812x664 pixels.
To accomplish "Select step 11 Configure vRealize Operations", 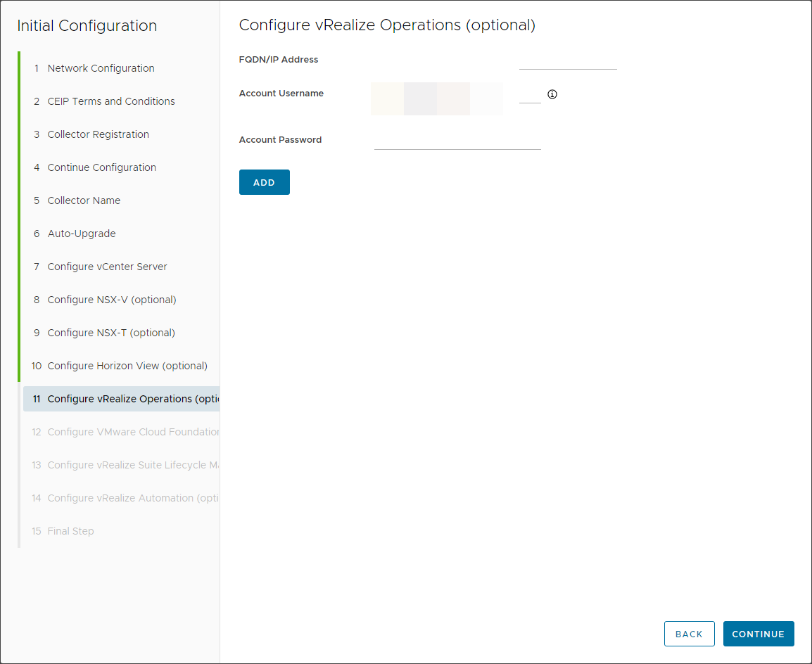I will pos(121,399).
